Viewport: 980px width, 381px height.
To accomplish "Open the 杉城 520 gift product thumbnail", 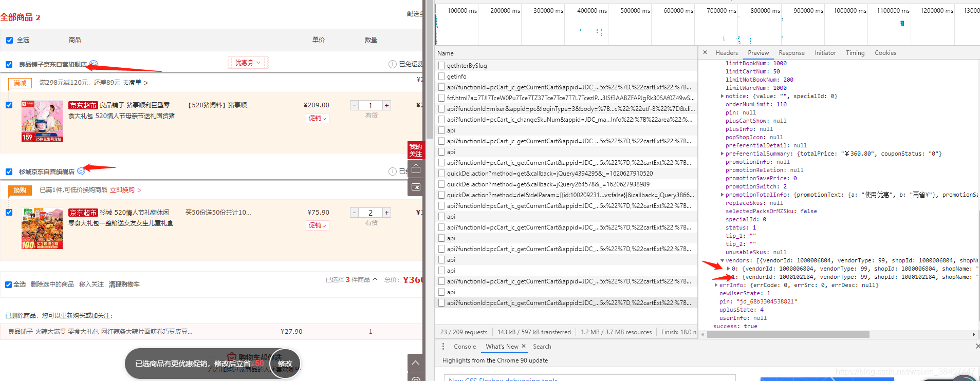I will (42, 228).
